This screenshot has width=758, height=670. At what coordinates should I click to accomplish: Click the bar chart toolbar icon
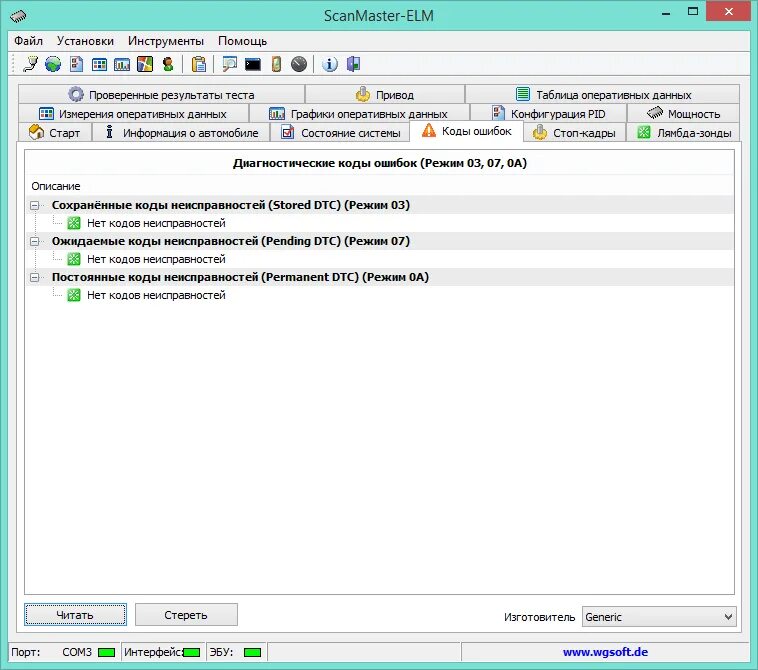click(122, 64)
